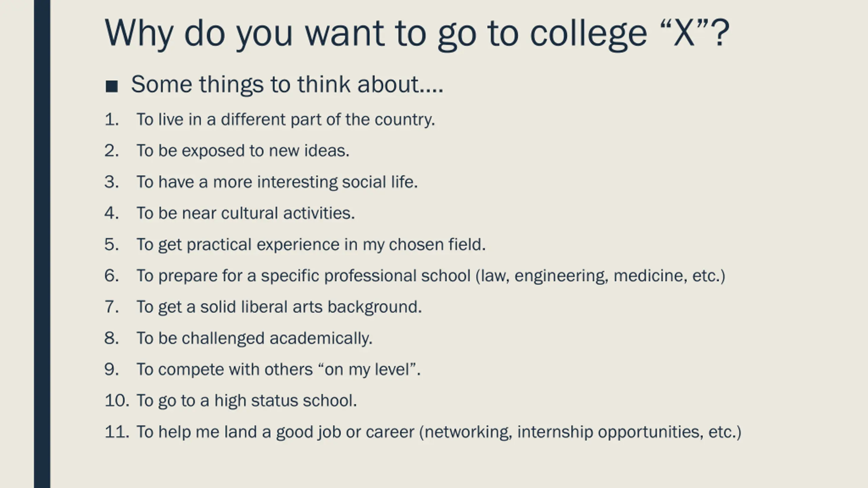868x488 pixels.
Task: Click the number 11. list marker
Action: click(117, 432)
